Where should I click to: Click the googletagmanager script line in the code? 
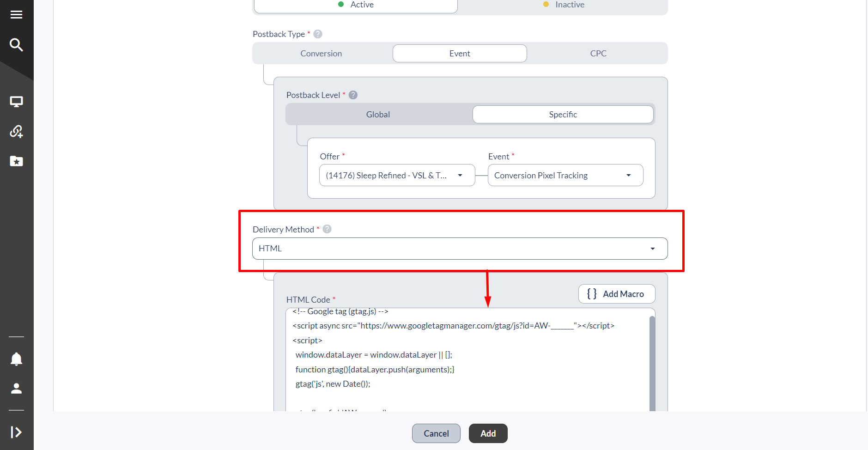coord(453,326)
